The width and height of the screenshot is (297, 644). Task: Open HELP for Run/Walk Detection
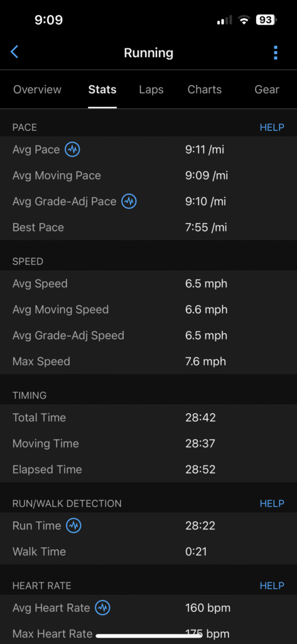(x=271, y=503)
